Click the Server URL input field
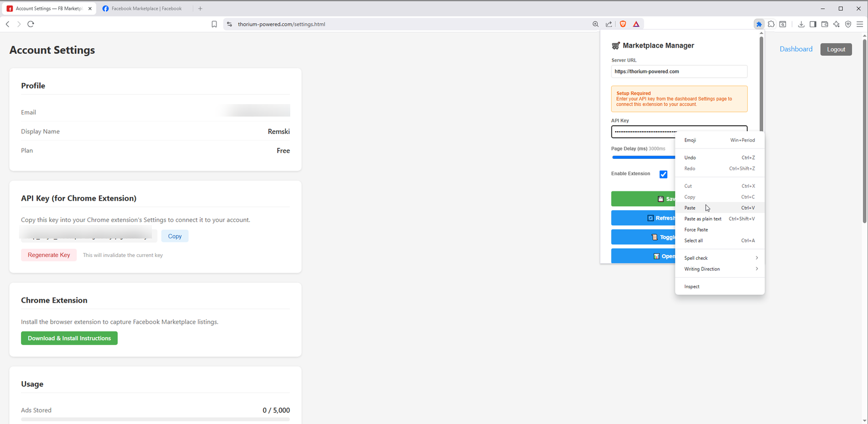Viewport: 868px width, 424px height. coord(679,72)
